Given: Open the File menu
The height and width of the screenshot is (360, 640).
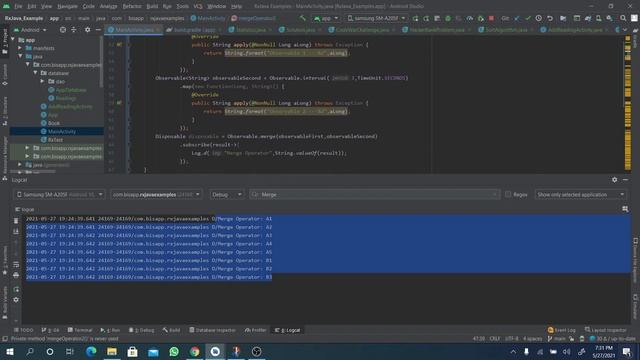Looking at the screenshot, I should (18, 6).
